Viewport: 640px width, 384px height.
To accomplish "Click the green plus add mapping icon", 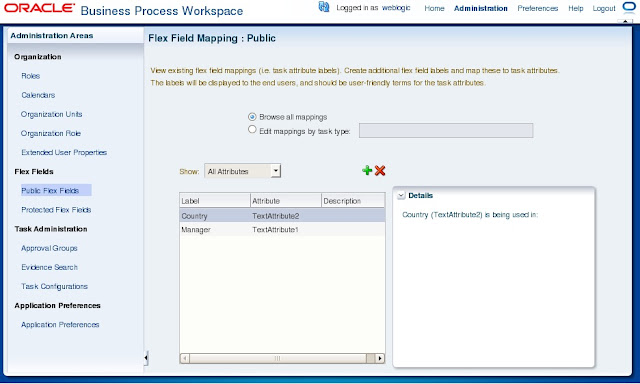I will (x=367, y=171).
